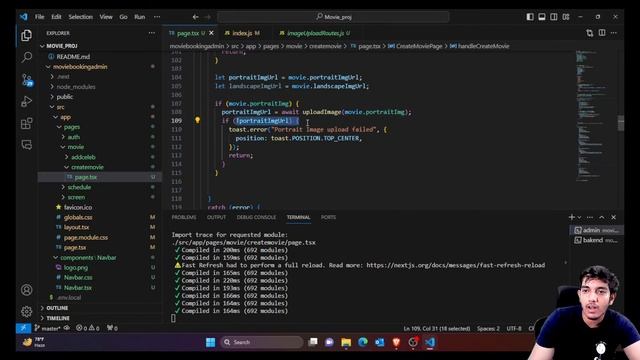The height and width of the screenshot is (360, 640).
Task: Expand the auth folder
Action: pyautogui.click(x=73, y=137)
